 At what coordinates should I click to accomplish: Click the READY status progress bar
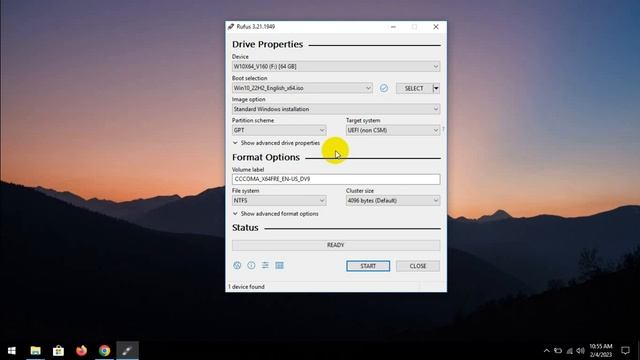click(336, 245)
